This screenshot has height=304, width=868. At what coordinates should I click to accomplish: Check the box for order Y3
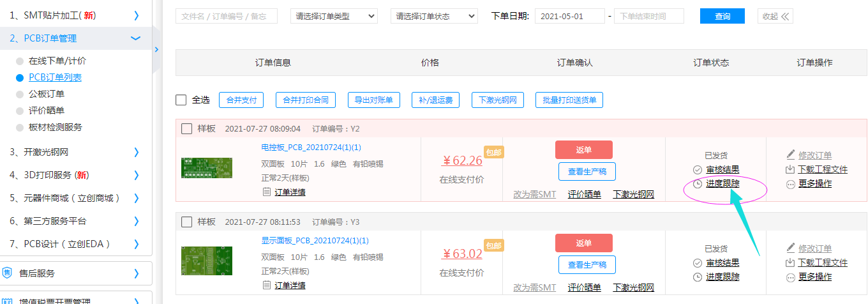click(187, 222)
